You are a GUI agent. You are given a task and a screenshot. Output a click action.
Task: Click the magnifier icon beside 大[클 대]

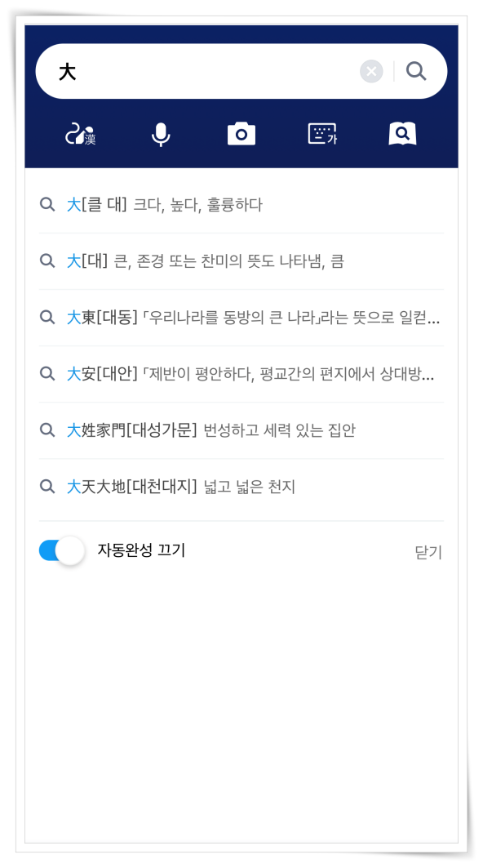coord(47,205)
